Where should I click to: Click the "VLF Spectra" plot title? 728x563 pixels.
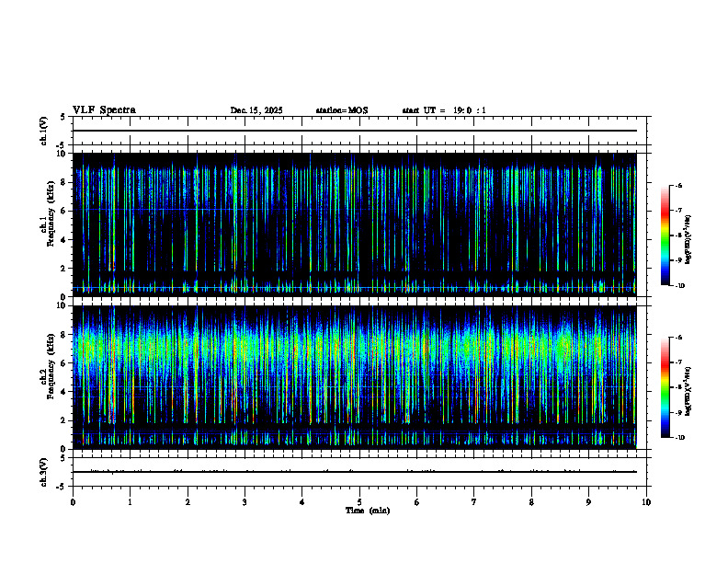pos(104,110)
